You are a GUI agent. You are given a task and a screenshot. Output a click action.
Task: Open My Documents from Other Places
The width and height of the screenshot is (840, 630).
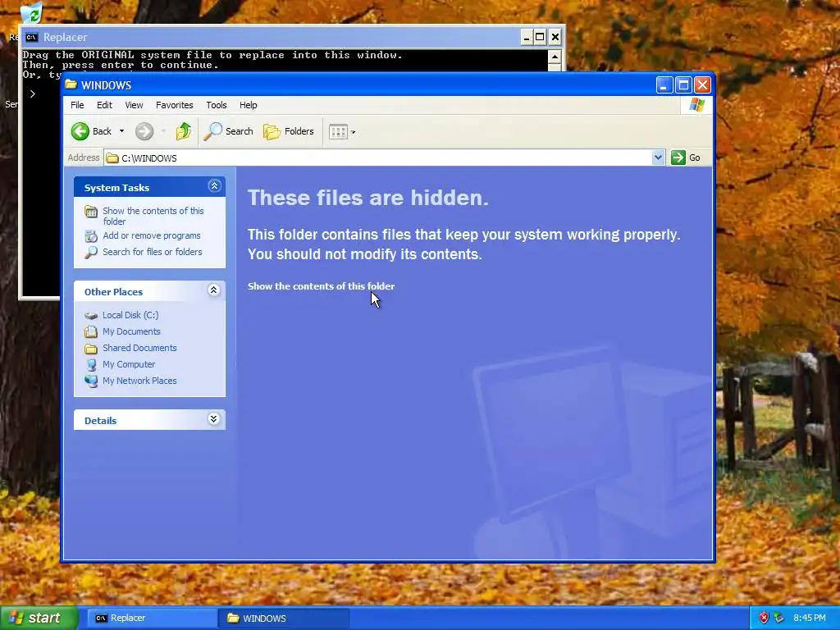click(131, 331)
